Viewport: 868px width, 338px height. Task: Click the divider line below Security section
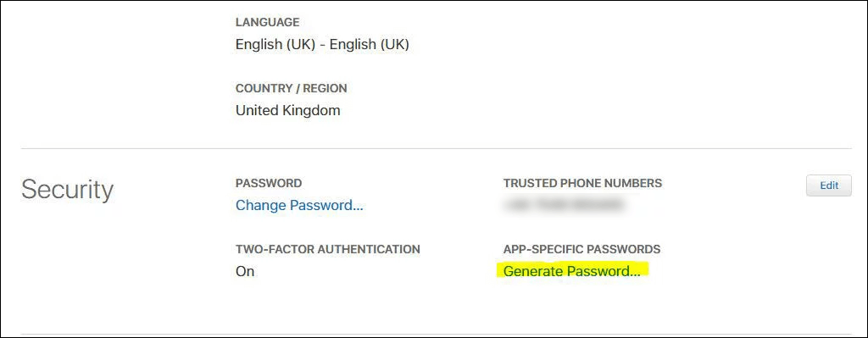click(x=437, y=334)
